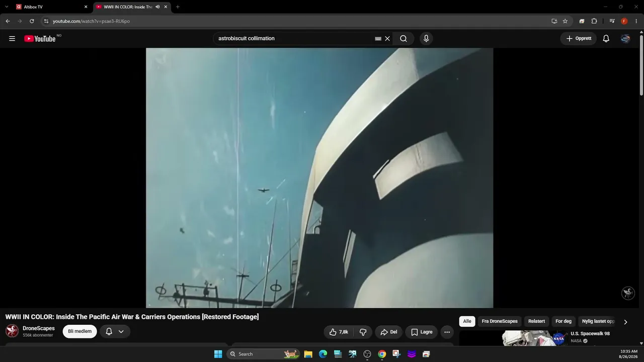Open Chrome three-dot menu

click(x=636, y=21)
